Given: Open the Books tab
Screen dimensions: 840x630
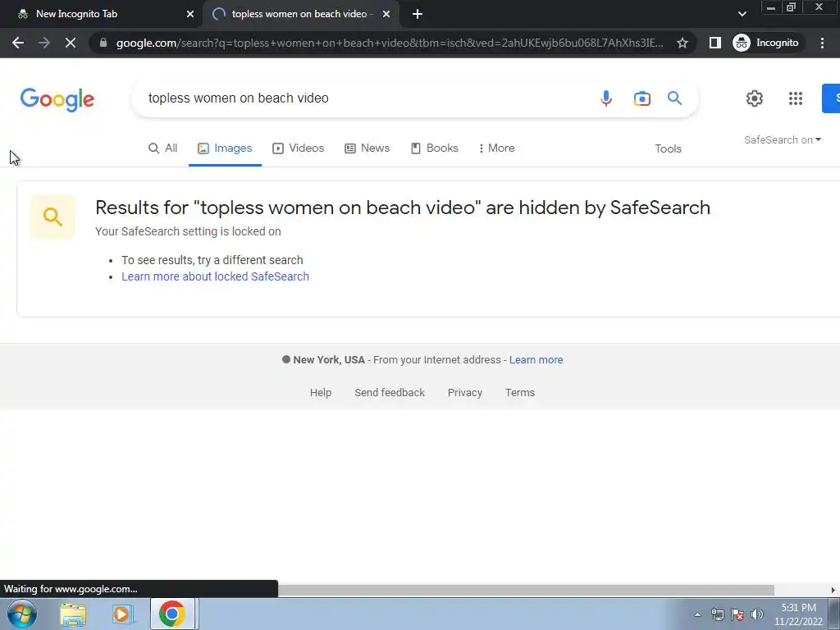Looking at the screenshot, I should 435,148.
